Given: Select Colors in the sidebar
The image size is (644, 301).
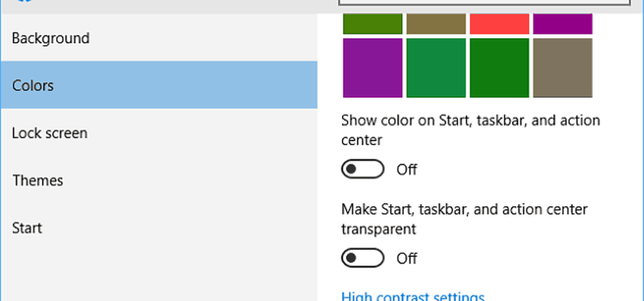Looking at the screenshot, I should click(33, 85).
